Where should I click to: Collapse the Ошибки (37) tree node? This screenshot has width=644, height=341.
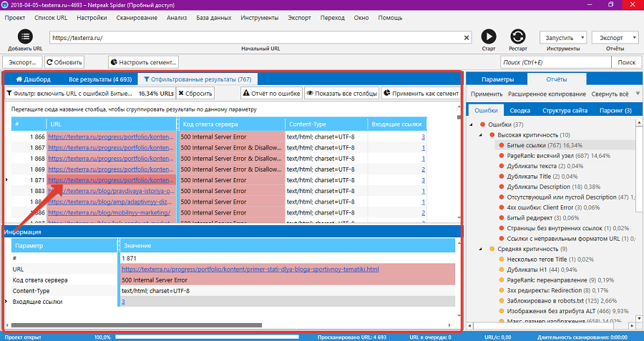(471, 124)
